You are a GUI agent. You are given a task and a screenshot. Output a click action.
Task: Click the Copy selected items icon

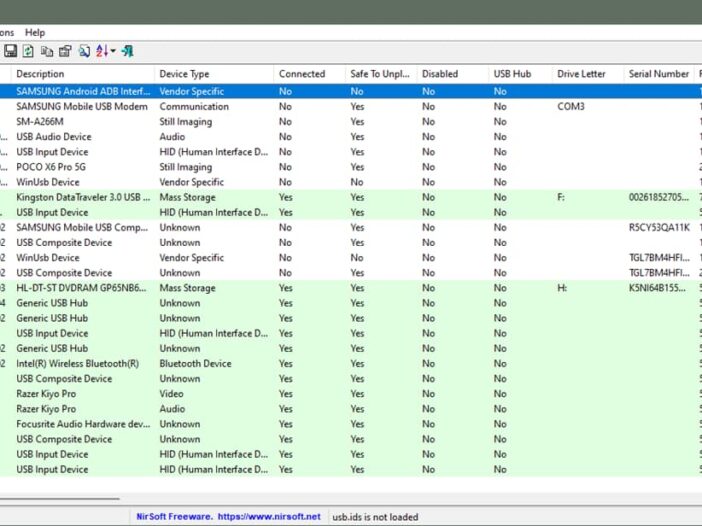[47, 51]
